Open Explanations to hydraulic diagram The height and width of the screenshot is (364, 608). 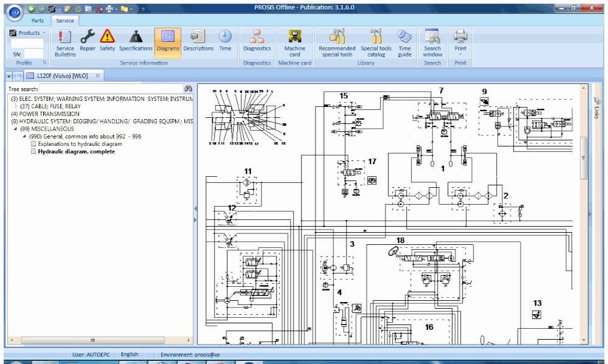80,144
